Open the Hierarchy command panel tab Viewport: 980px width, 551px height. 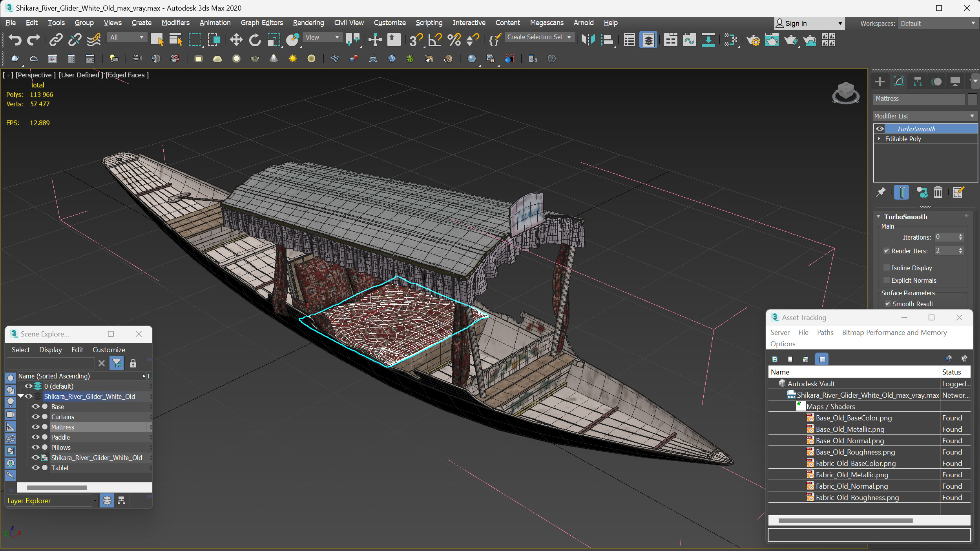coord(917,82)
